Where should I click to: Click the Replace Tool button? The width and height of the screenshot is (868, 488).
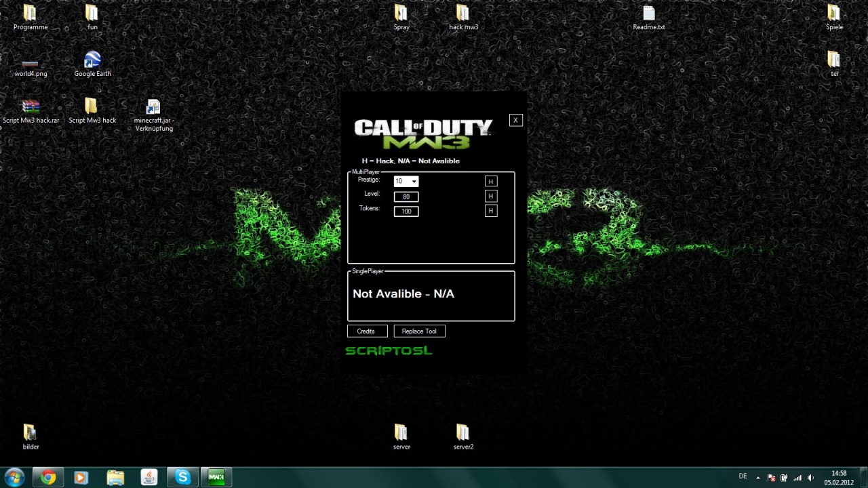point(419,331)
